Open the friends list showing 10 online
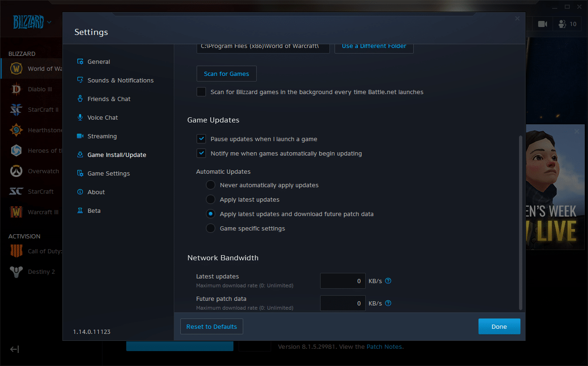 pyautogui.click(x=567, y=24)
